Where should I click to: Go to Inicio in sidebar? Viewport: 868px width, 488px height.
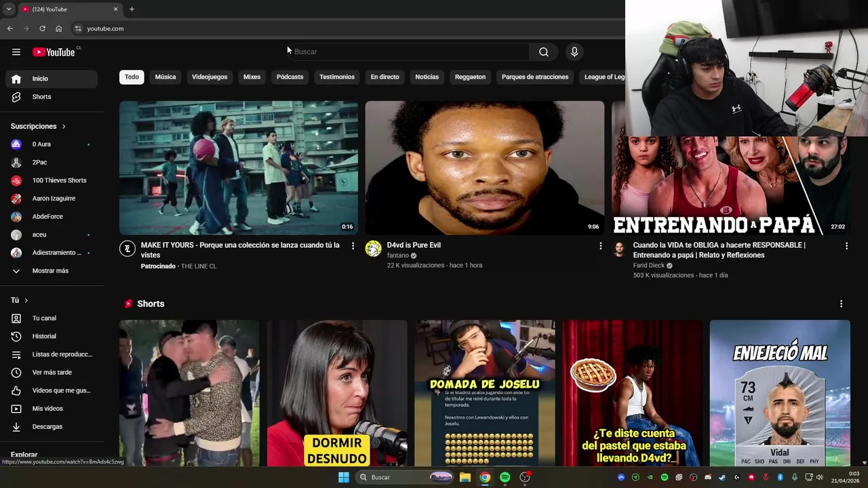(52, 79)
